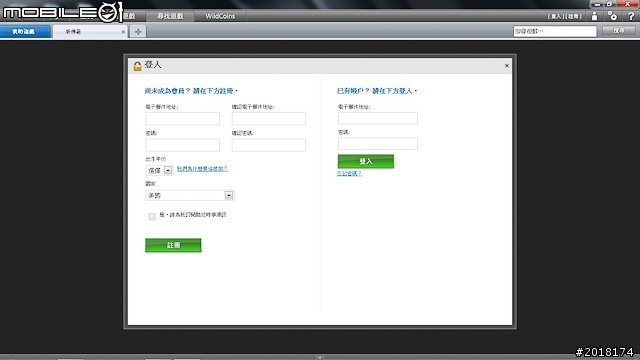Open the settings gears icon
The width and height of the screenshot is (640, 360).
point(612,16)
